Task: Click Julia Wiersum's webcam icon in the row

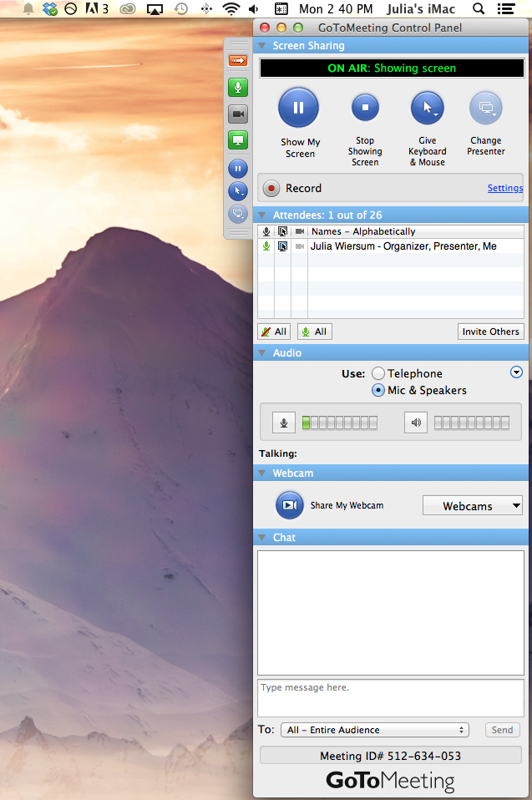Action: coord(300,246)
